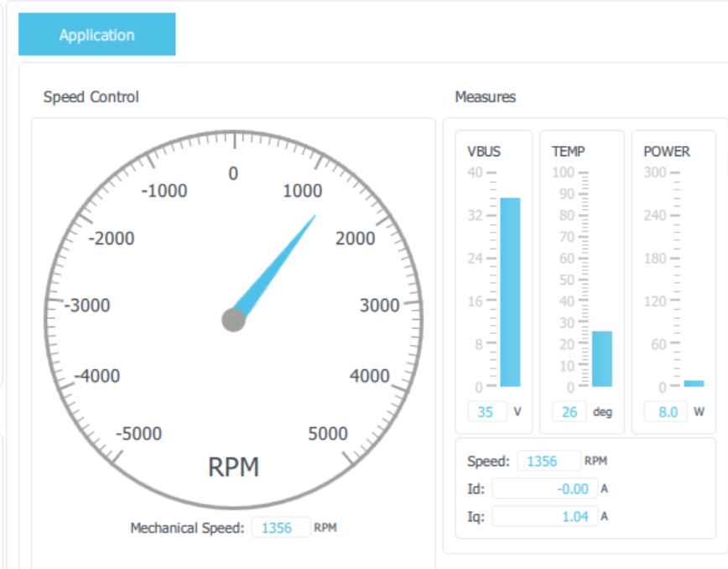The image size is (728, 569).
Task: Click the Measures heading
Action: (x=485, y=97)
